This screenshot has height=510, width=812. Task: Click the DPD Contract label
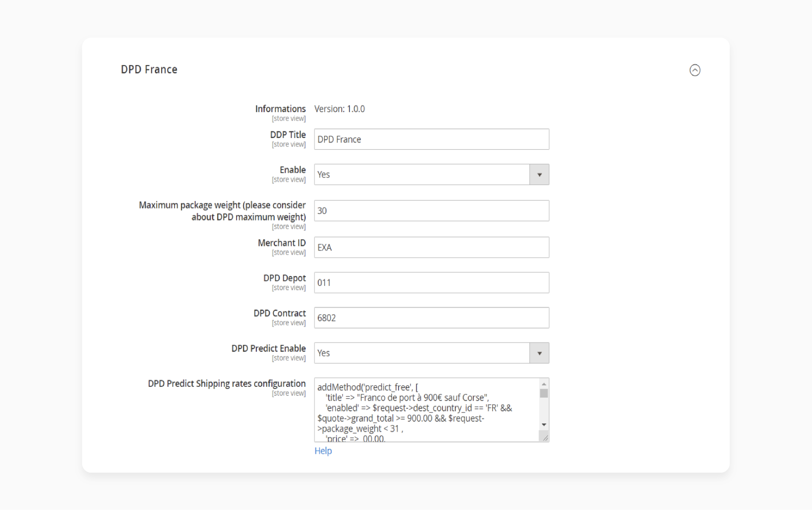point(280,313)
